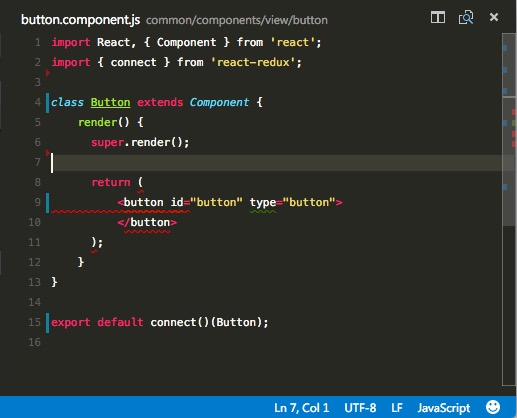
Task: Change the LF end-of-line sequence
Action: point(397,408)
